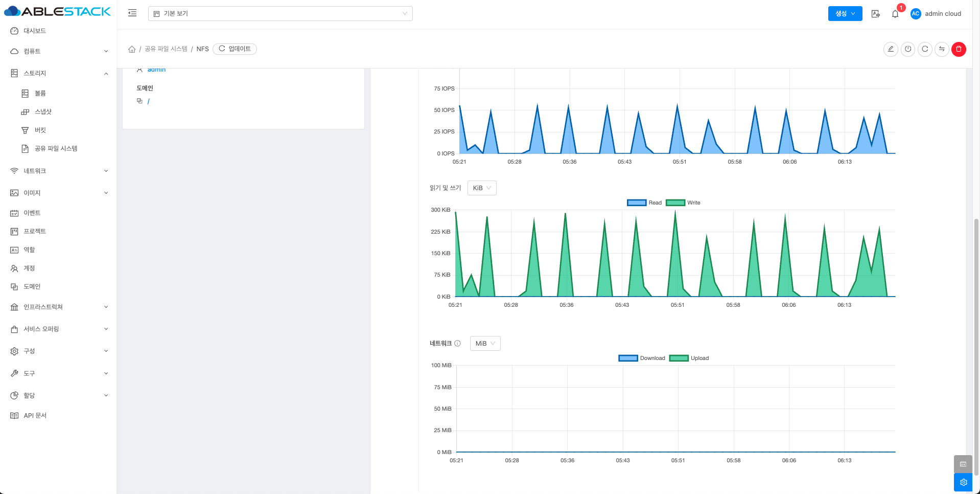Click the edit pencil icon
This screenshot has height=494, width=980.
[x=891, y=49]
